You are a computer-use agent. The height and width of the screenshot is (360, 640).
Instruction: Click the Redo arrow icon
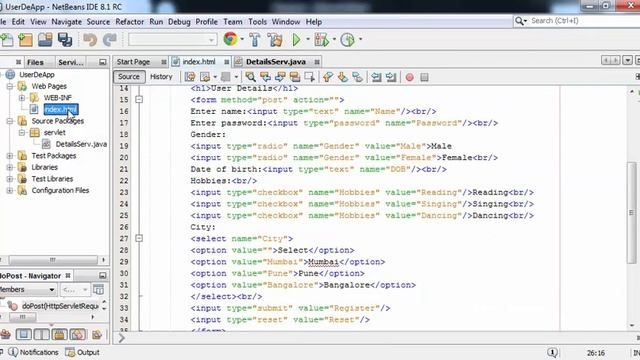pyautogui.click(x=109, y=40)
